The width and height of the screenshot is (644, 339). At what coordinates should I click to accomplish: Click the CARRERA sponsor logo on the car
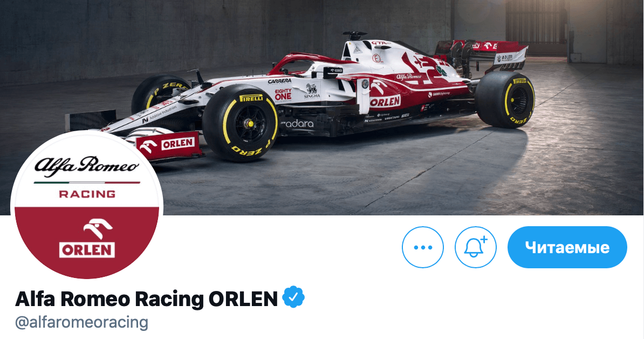pyautogui.click(x=280, y=82)
